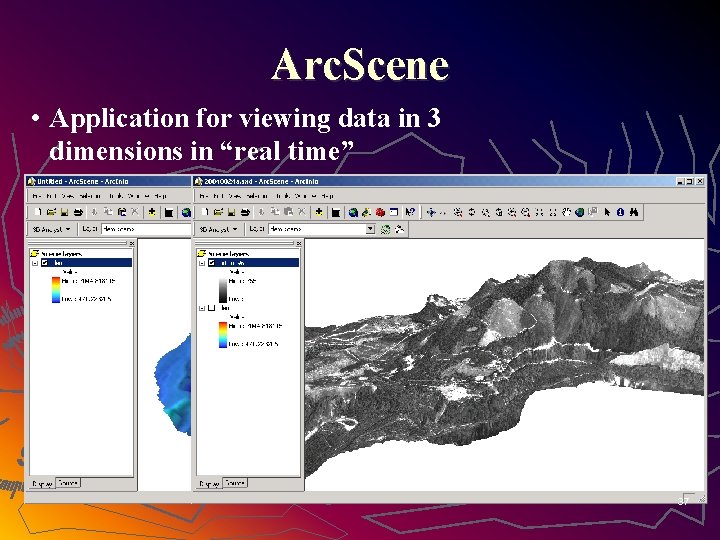Close table of contents panel in right window
Viewport: 720px width, 540px height.
pos(299,243)
